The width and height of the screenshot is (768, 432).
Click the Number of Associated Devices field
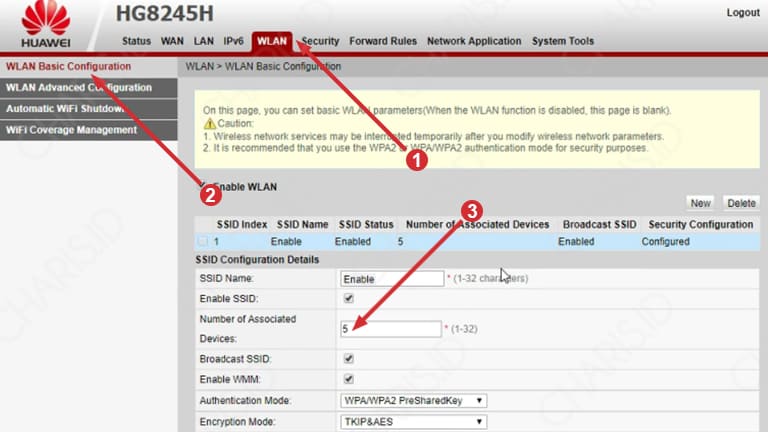tap(391, 329)
